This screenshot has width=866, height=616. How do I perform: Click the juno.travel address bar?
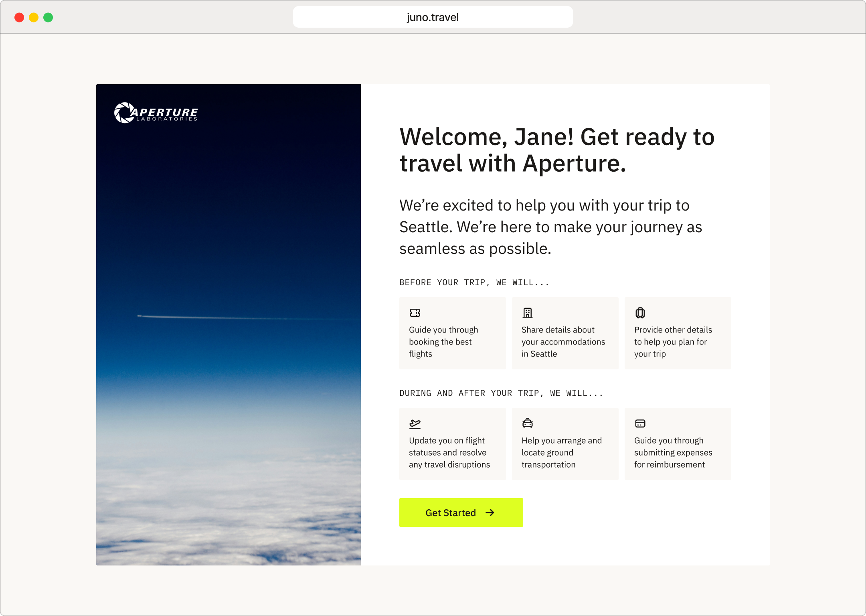[x=433, y=17]
